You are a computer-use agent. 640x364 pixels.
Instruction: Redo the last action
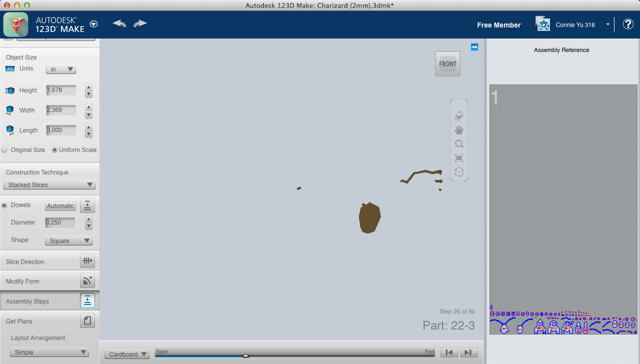tap(140, 23)
